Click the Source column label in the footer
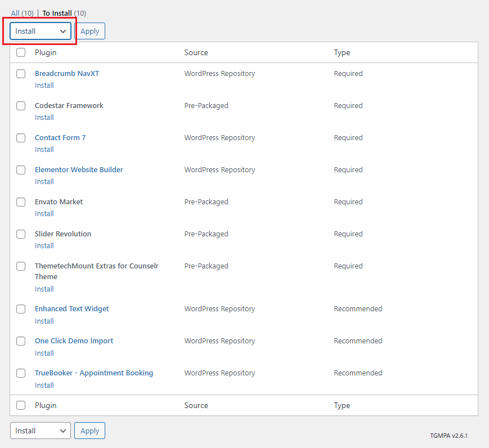Viewport: 489px width, 448px height. click(196, 405)
